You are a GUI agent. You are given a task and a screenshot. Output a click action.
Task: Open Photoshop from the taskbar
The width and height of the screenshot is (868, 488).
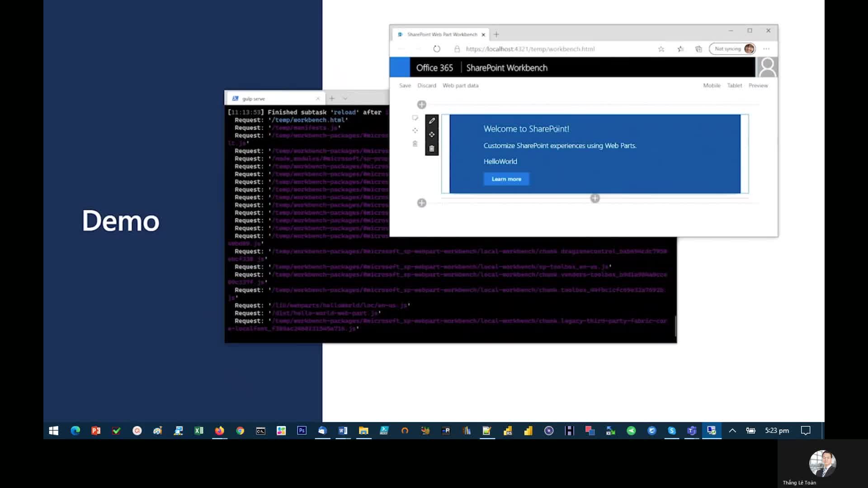pos(302,431)
